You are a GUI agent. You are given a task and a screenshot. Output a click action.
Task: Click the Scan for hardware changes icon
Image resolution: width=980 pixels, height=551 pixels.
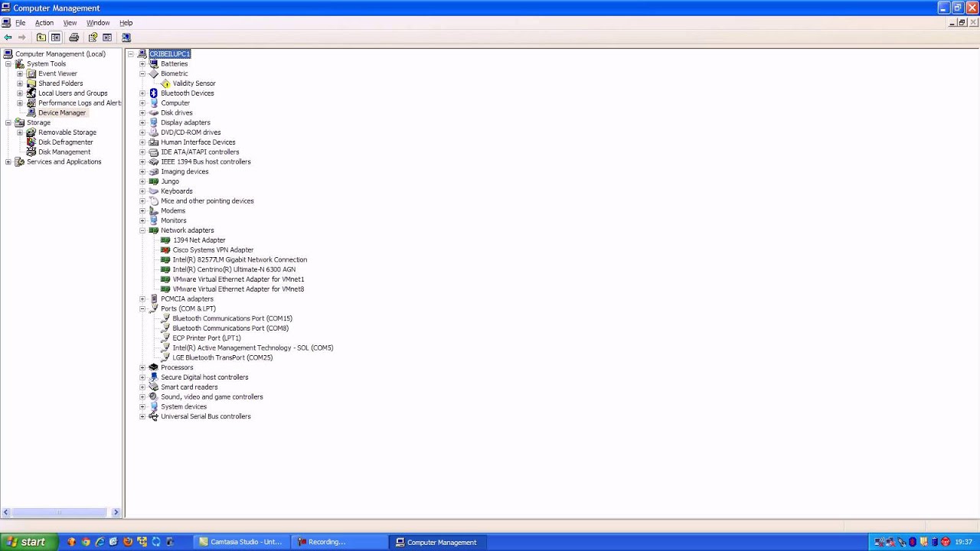[x=126, y=37]
